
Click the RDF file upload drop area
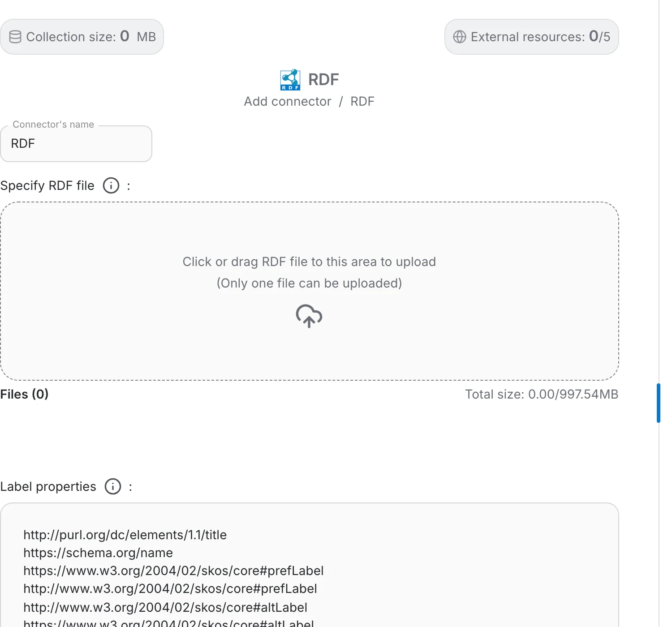tap(310, 291)
